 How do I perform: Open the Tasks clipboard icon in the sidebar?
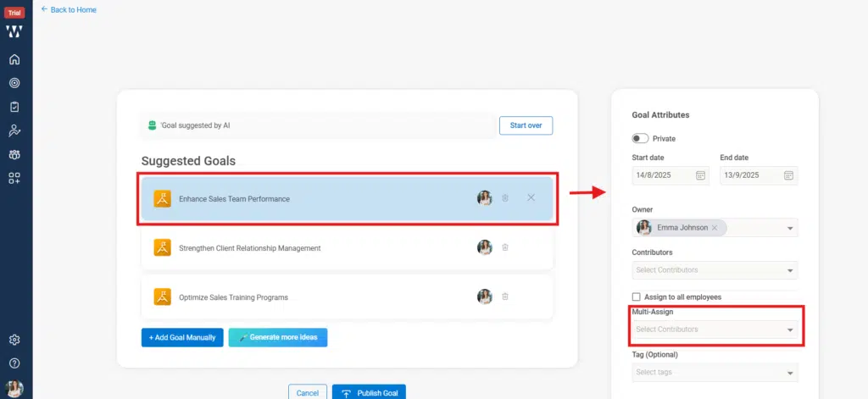[x=15, y=107]
